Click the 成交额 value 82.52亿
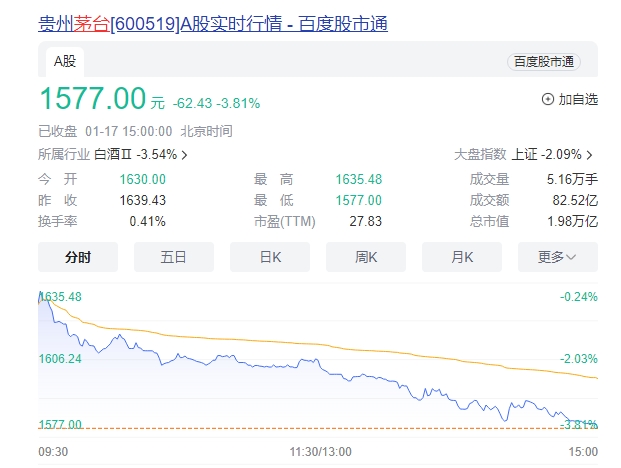 (575, 200)
